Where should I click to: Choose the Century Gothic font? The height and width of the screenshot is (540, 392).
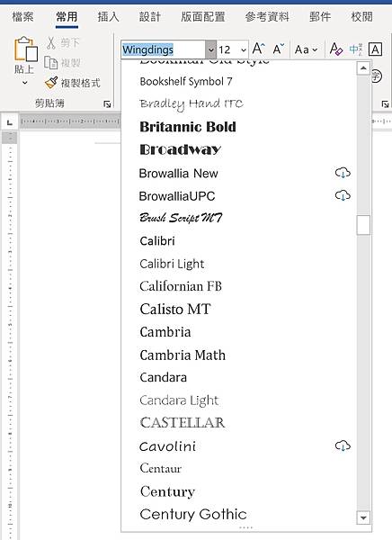click(239, 514)
